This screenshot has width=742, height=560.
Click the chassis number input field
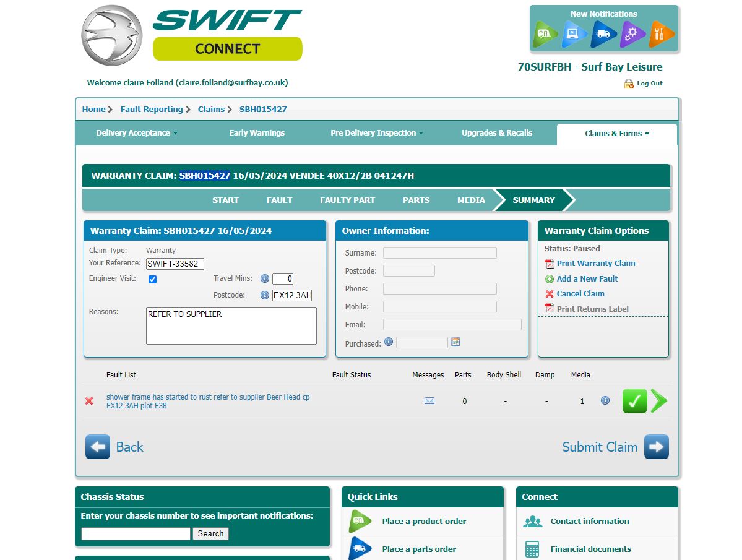coord(136,533)
